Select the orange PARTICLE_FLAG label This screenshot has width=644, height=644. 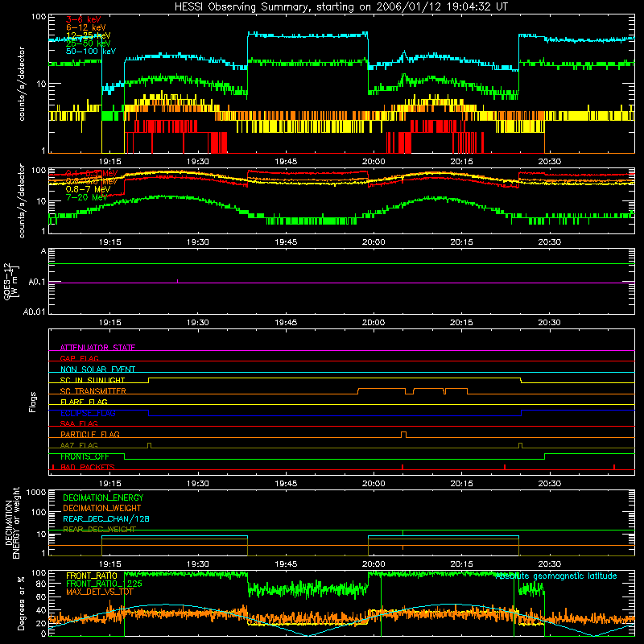pos(90,435)
